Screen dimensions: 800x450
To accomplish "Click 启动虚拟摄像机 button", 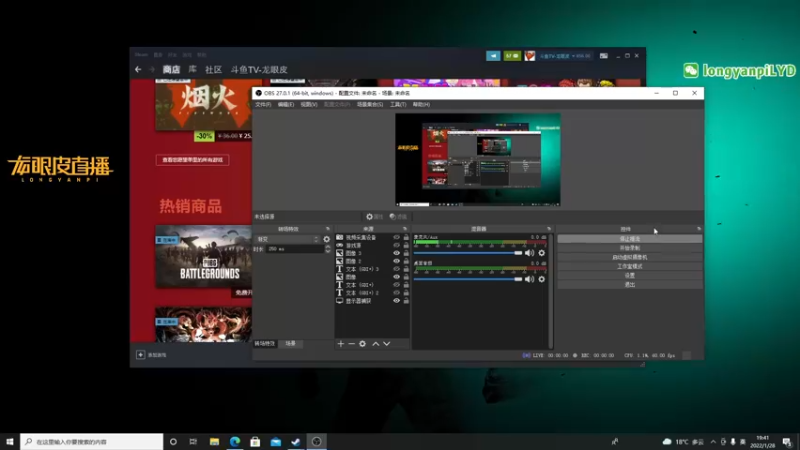I will 630,257.
